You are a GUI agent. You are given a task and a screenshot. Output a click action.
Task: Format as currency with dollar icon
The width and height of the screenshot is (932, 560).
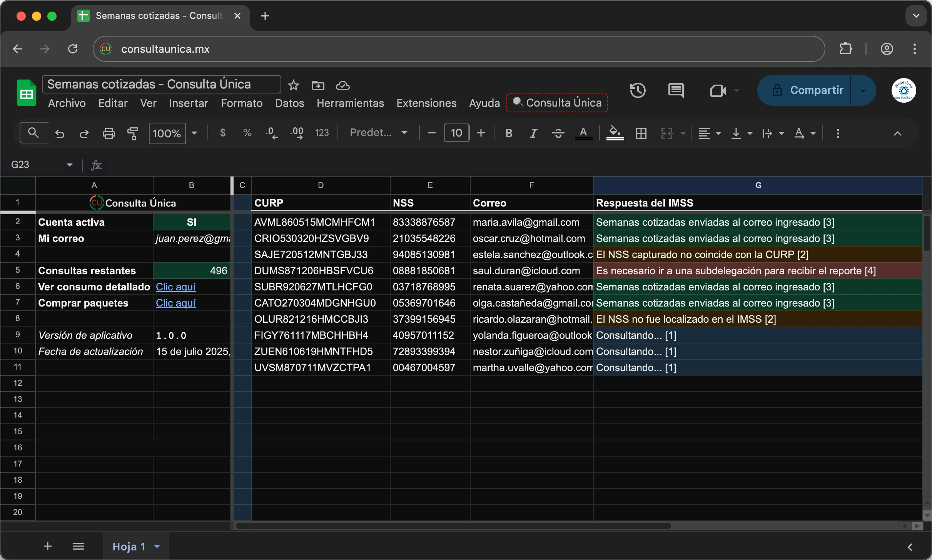pyautogui.click(x=222, y=133)
